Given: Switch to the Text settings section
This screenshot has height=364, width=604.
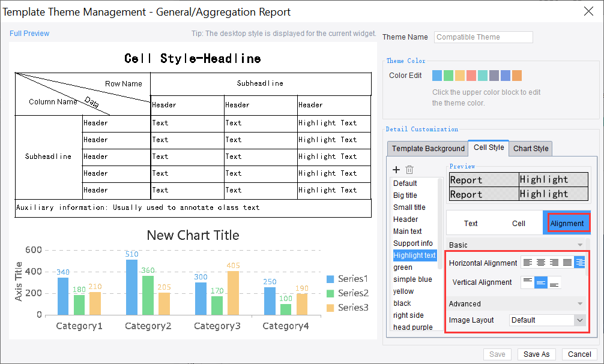Looking at the screenshot, I should click(471, 223).
